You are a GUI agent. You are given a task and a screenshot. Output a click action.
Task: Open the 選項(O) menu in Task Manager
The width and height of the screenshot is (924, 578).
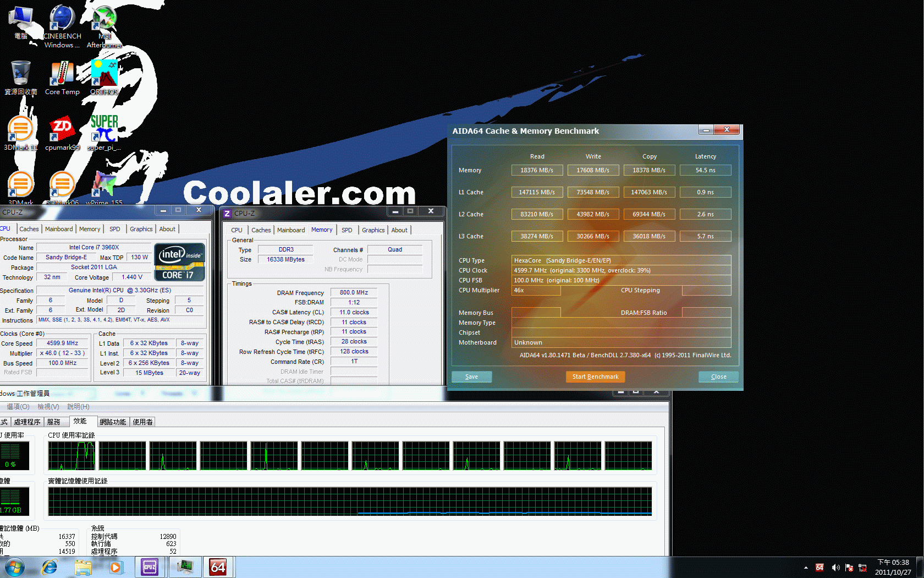click(18, 406)
